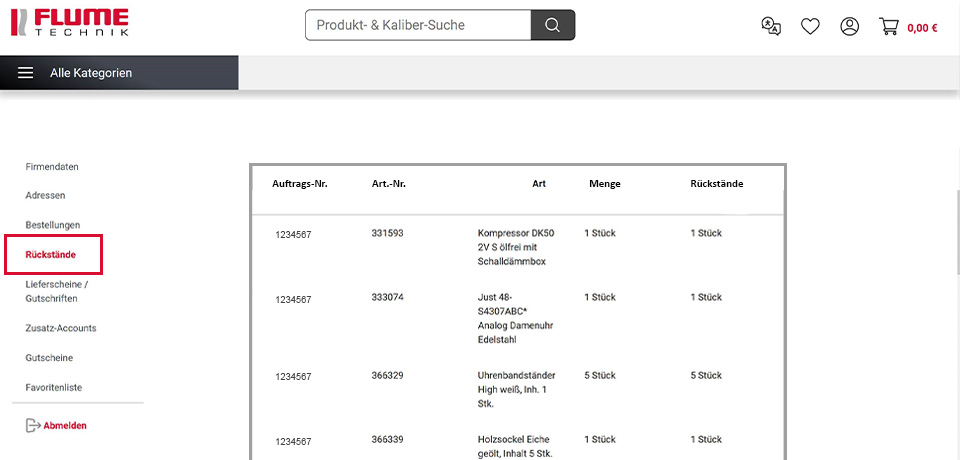Open Gutscheine in the sidebar
960x460 pixels.
coord(49,358)
